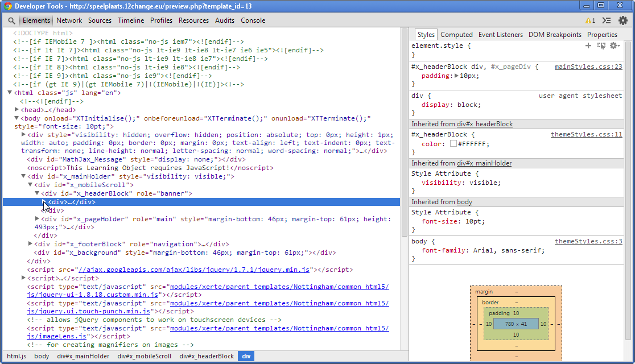Open the Resources panel
The image size is (635, 364).
[193, 20]
